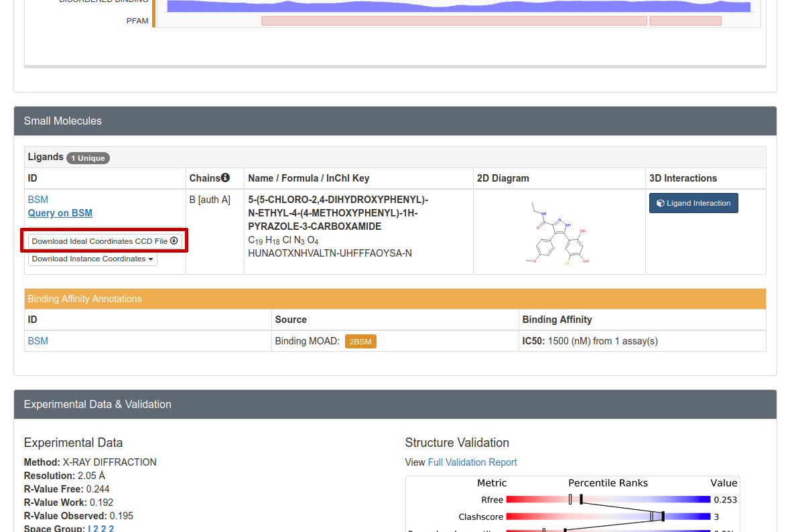
Task: Open BSM link under Binding Affinity Annotations
Action: click(x=38, y=341)
